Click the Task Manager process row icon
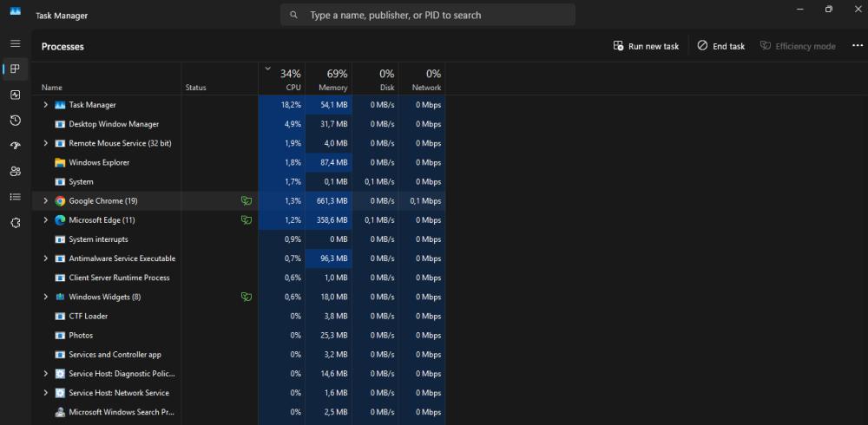The width and height of the screenshot is (868, 425). (x=60, y=105)
